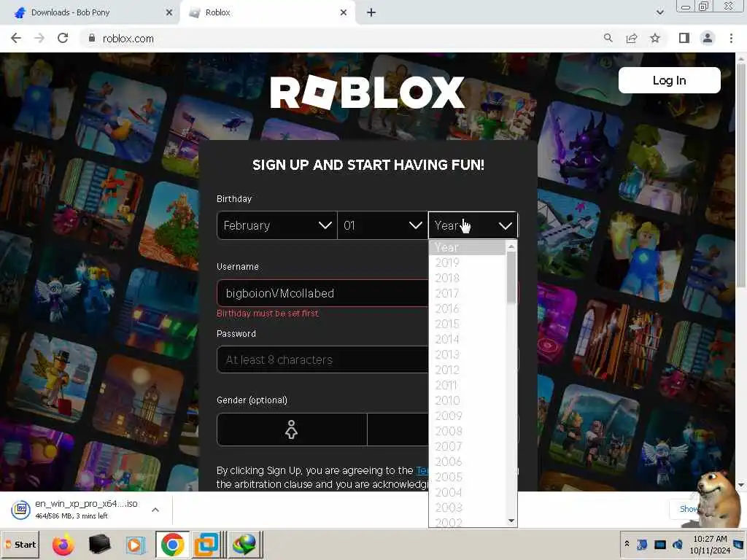Choose year 2013
Image resolution: width=747 pixels, height=560 pixels.
(x=467, y=354)
